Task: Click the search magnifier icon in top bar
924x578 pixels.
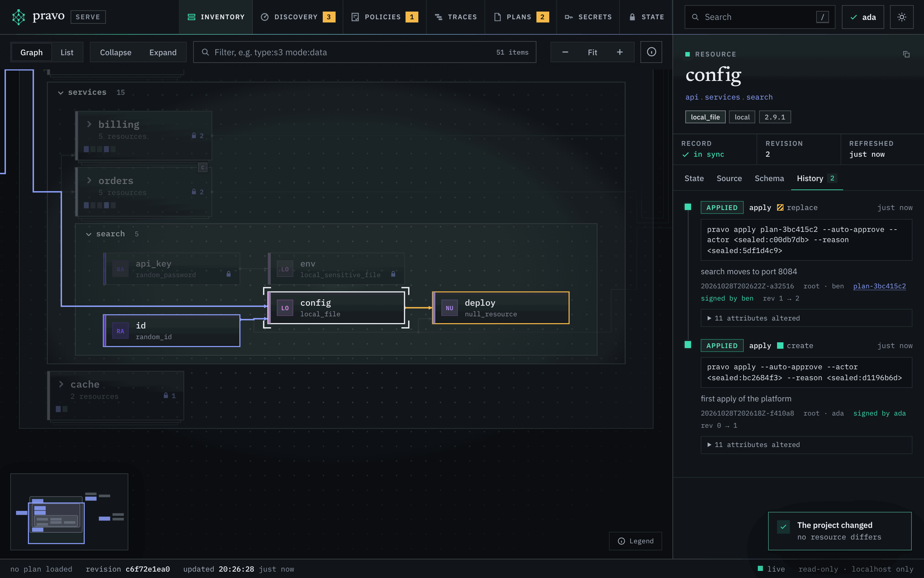Action: point(695,17)
